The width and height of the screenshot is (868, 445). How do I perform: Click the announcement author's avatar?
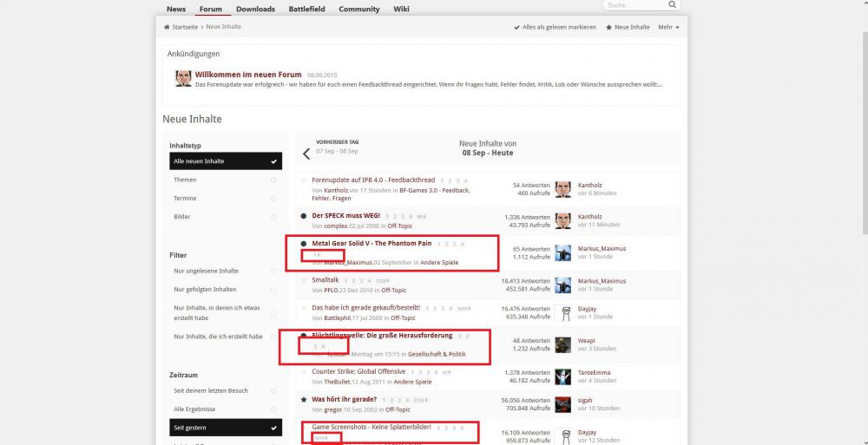183,79
